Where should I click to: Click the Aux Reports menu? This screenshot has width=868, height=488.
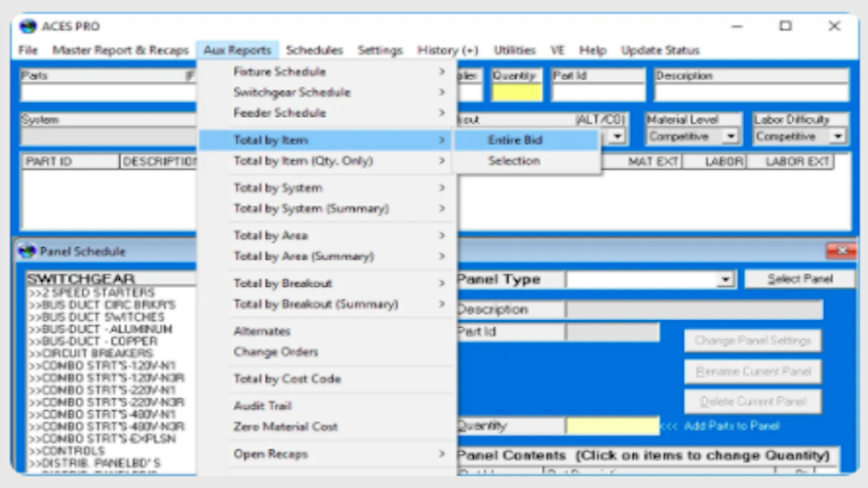(x=238, y=51)
